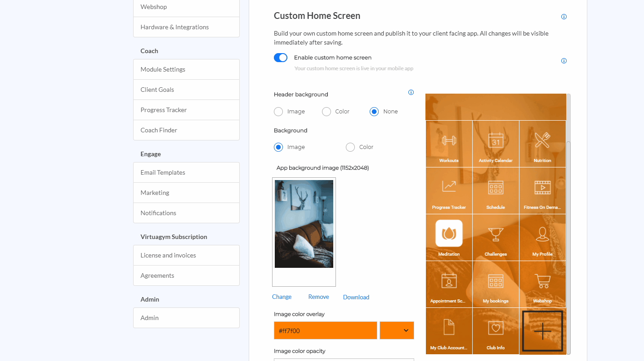Select Color radio for Header background
The width and height of the screenshot is (644, 361).
click(x=326, y=112)
